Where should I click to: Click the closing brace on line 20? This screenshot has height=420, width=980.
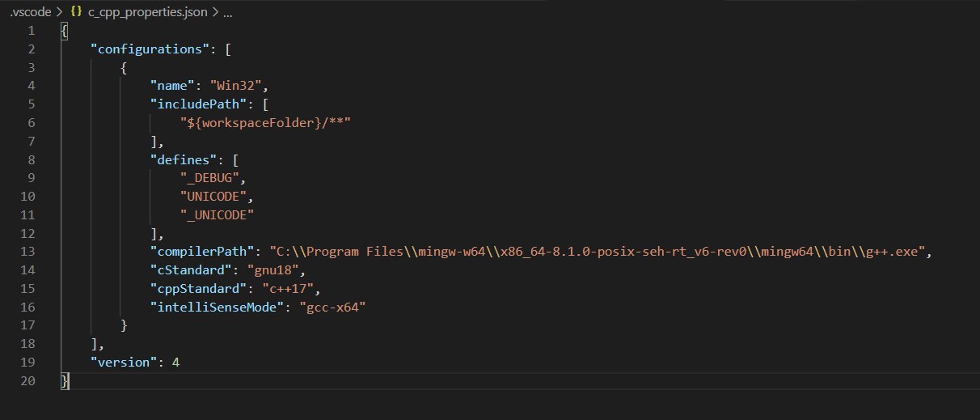pos(65,381)
